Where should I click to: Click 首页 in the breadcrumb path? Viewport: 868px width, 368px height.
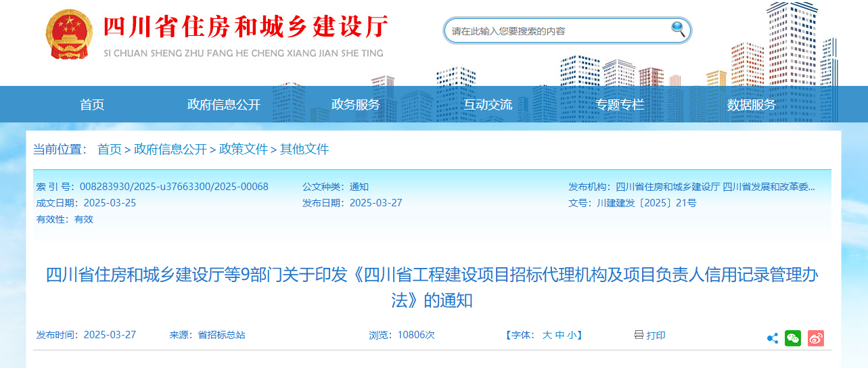point(110,149)
